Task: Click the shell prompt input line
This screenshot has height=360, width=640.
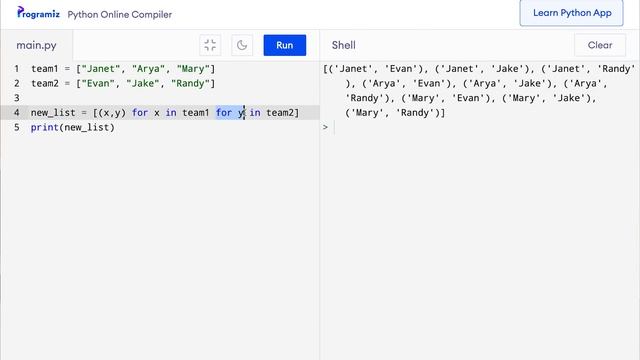Action: click(482, 127)
